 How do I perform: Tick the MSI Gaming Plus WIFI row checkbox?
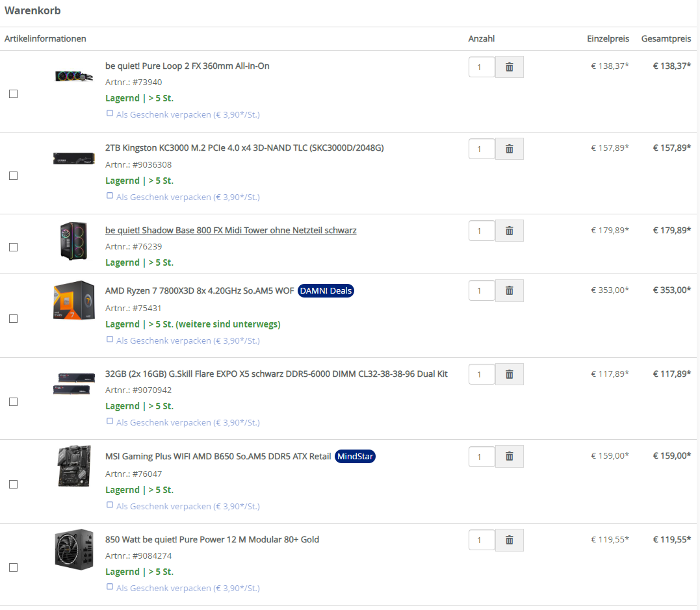click(x=14, y=484)
